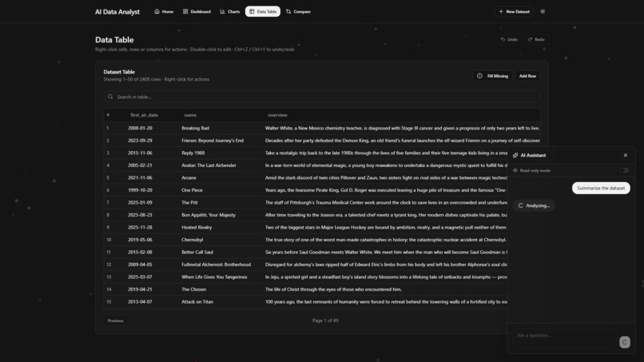Click the date cell 2025-01-09

coord(140,202)
